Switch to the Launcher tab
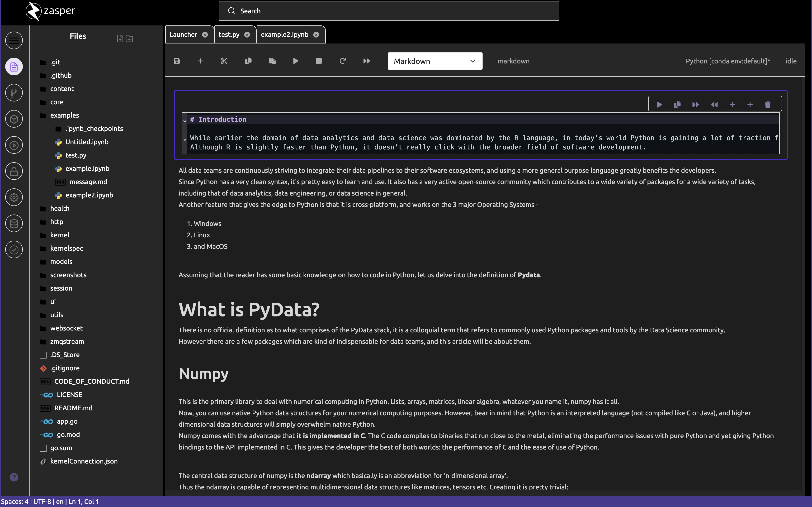 [x=183, y=34]
